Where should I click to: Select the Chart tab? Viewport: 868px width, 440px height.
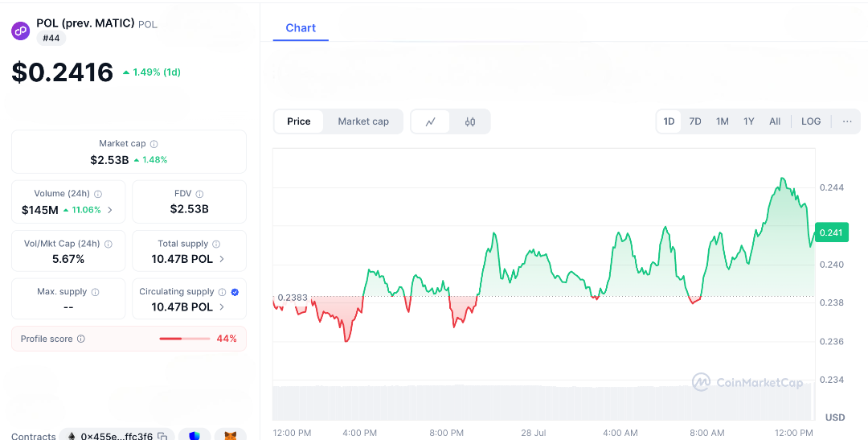point(301,27)
